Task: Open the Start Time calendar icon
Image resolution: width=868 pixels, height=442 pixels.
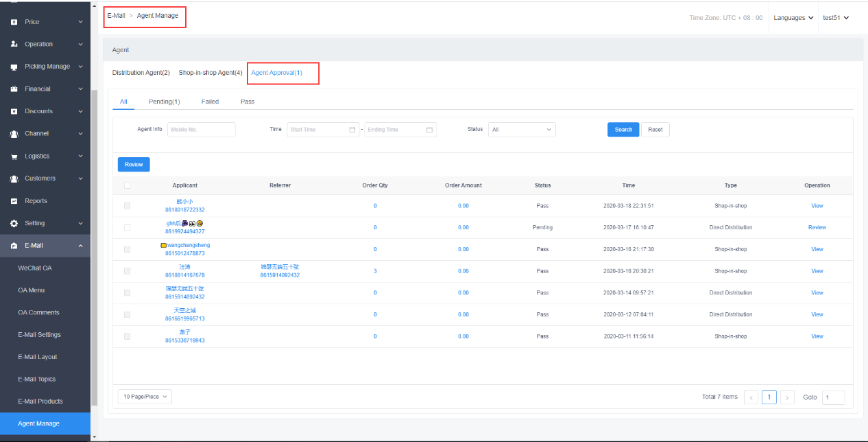Action: [x=352, y=130]
